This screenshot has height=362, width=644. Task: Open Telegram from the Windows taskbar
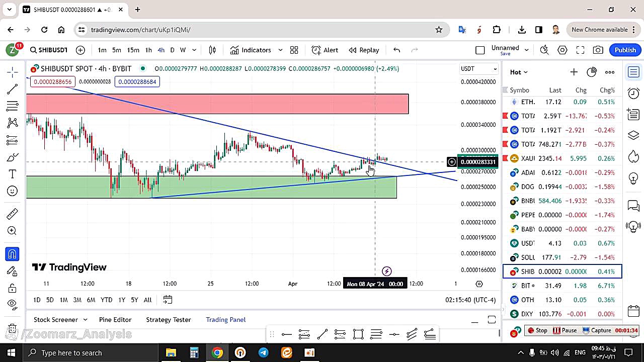[x=263, y=353]
